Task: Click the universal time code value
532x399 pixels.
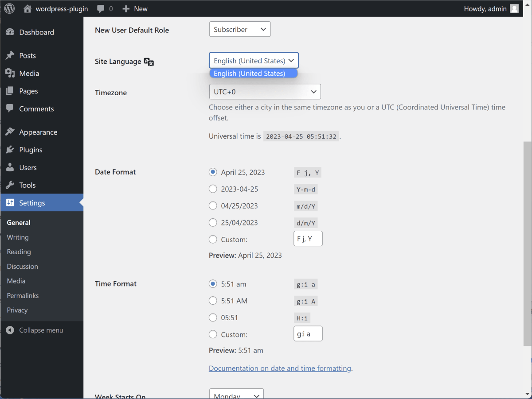Action: point(301,136)
